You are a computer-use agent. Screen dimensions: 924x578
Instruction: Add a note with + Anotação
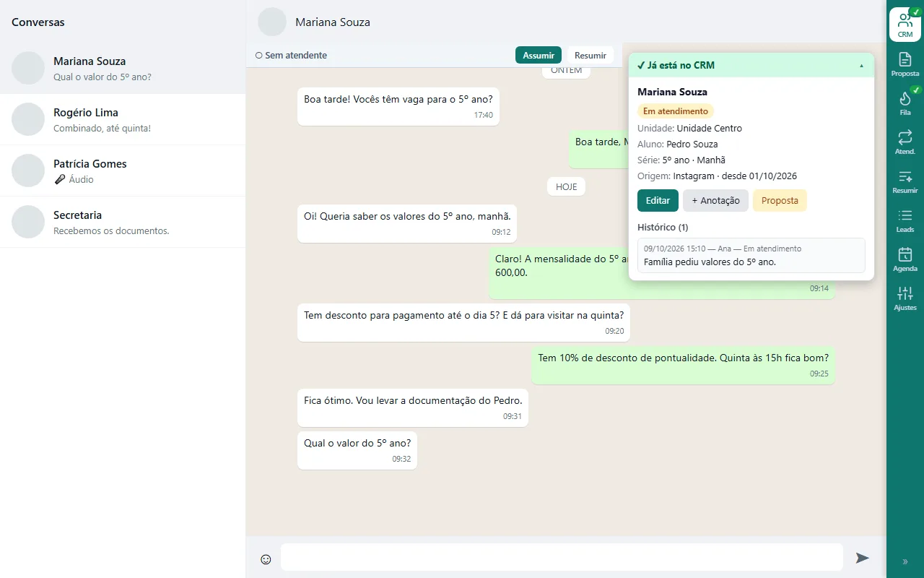[715, 200]
